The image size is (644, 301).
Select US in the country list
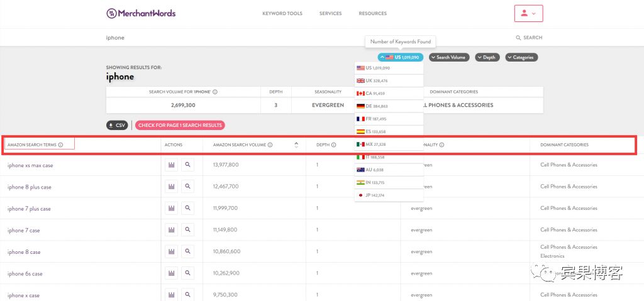click(389, 68)
